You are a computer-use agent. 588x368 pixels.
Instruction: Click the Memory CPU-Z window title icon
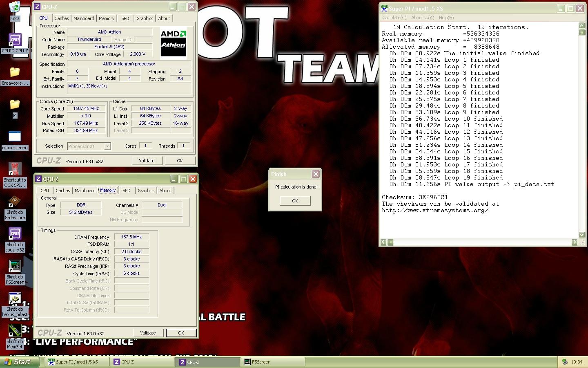tap(38, 179)
